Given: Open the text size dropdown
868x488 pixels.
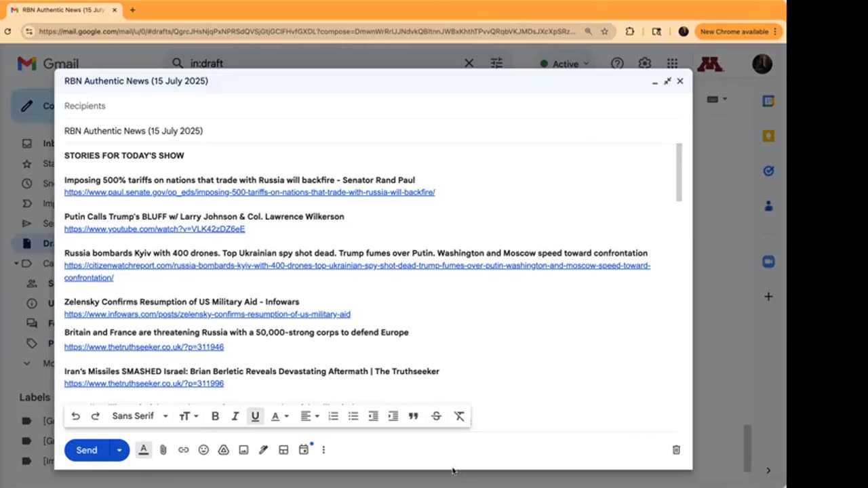Looking at the screenshot, I should [x=189, y=416].
